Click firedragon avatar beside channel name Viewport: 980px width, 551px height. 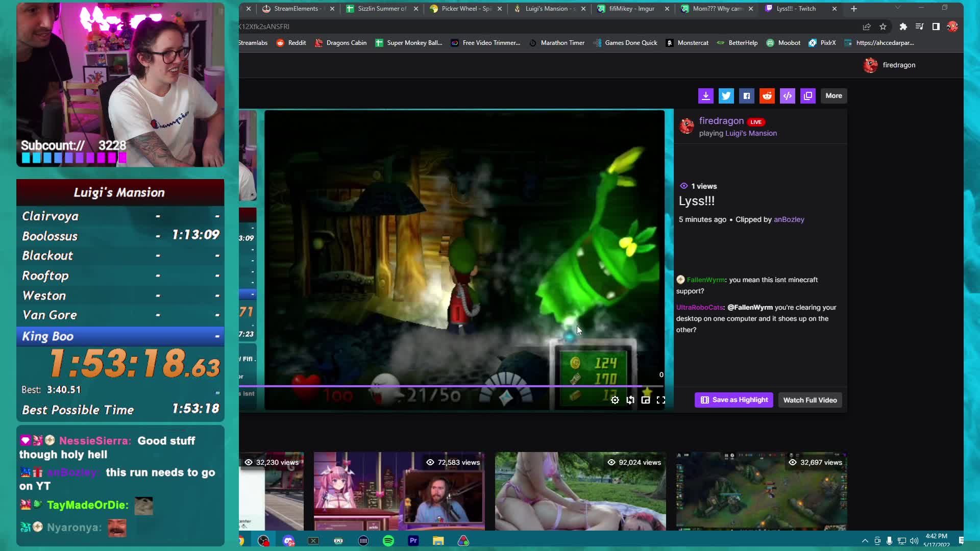pyautogui.click(x=687, y=126)
